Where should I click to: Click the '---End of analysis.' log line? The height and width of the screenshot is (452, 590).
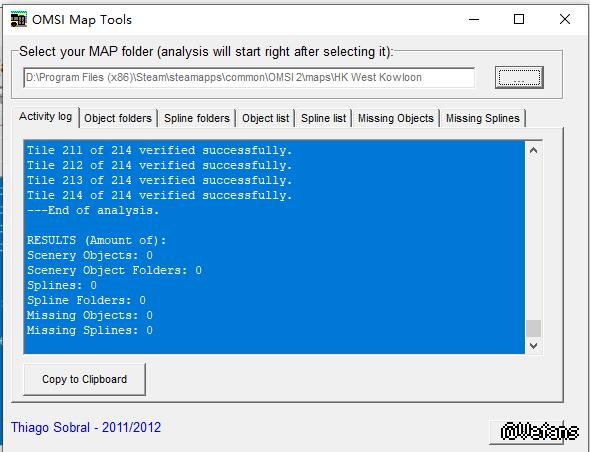(x=93, y=210)
